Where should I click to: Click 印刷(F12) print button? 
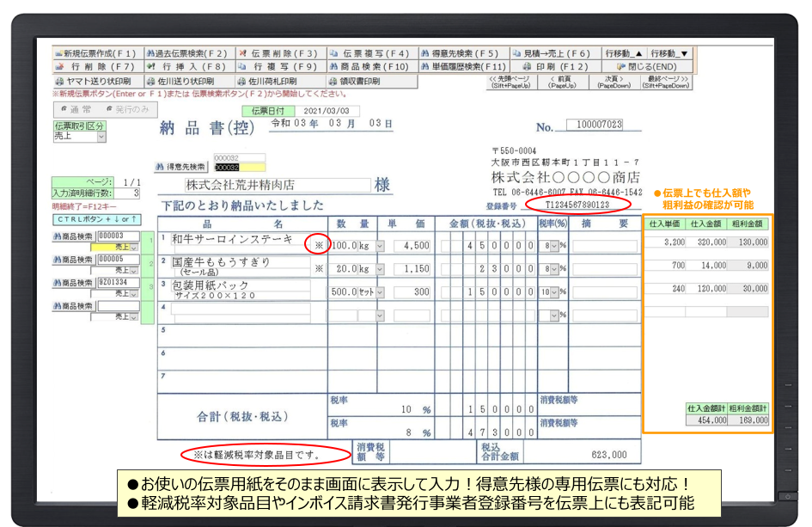pos(555,67)
